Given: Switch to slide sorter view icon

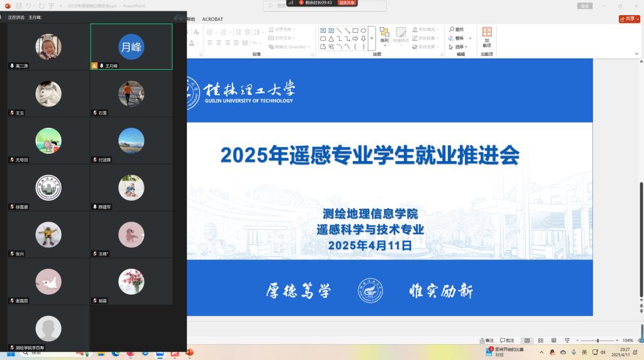Looking at the screenshot, I should click(540, 340).
